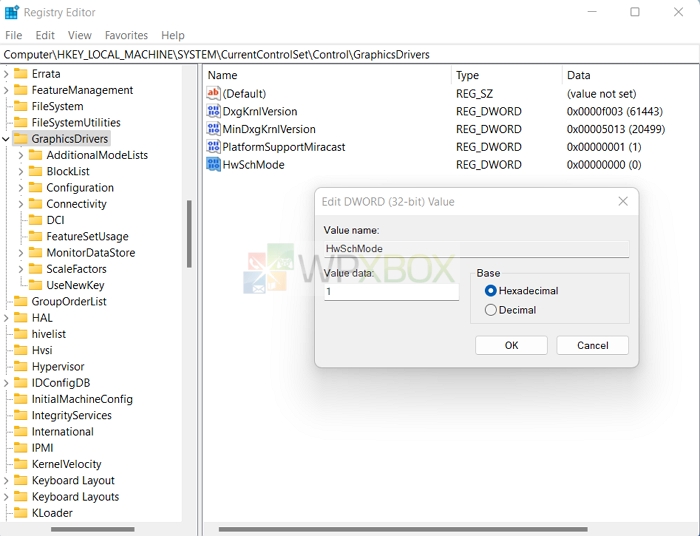This screenshot has height=536, width=700.
Task: Click the FileSystemUtilities folder icon
Action: [21, 122]
